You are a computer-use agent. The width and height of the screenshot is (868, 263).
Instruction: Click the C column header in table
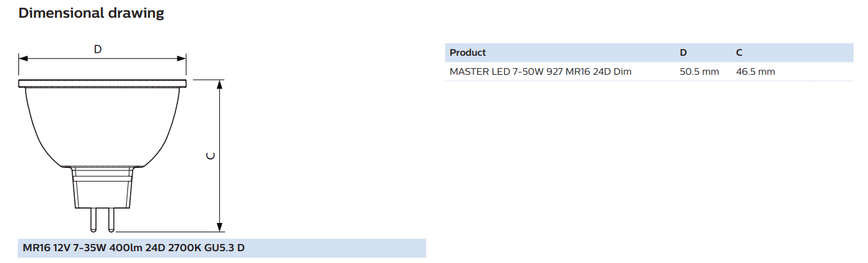click(739, 52)
